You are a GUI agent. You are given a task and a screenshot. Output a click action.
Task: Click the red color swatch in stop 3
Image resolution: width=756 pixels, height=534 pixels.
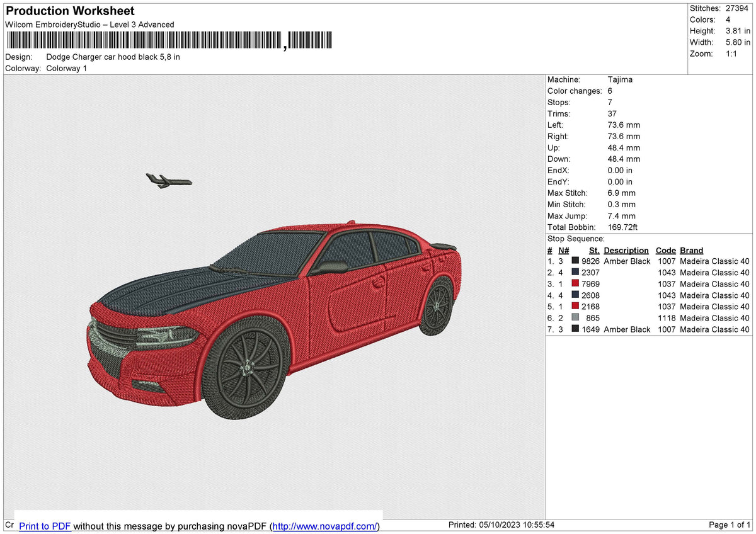(x=575, y=284)
